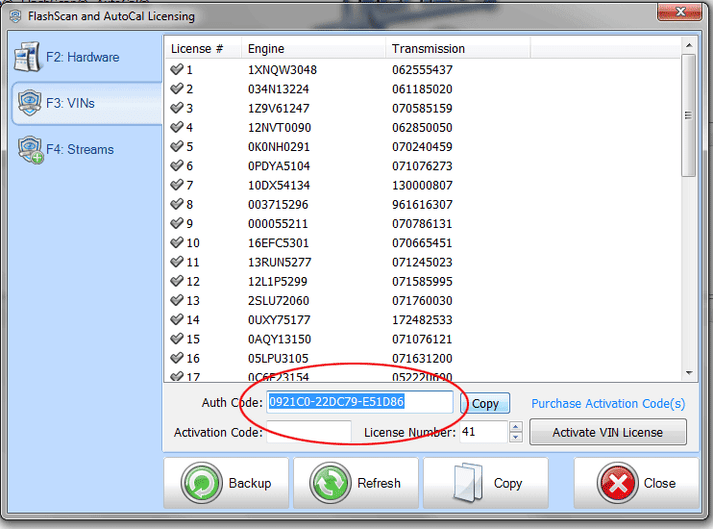
Task: Click the F4 Streams tab icon
Action: tap(29, 151)
